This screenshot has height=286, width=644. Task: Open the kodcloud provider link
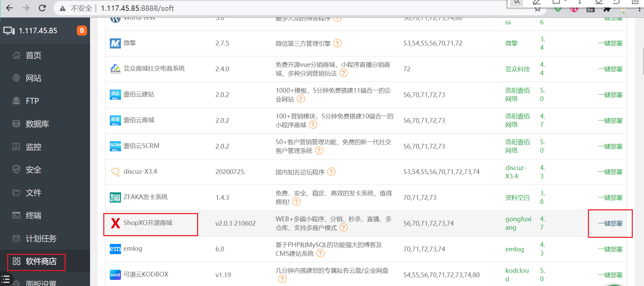point(517,275)
